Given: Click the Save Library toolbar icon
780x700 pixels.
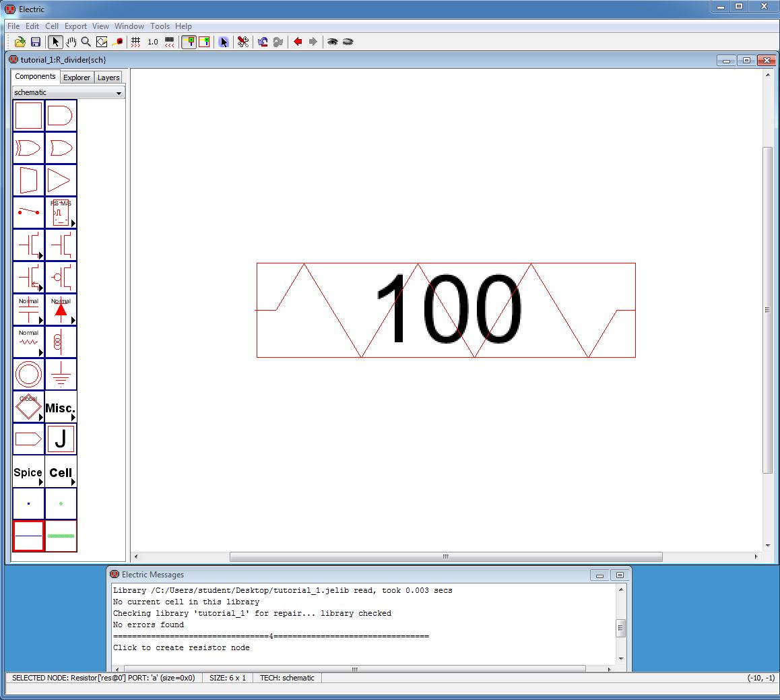Looking at the screenshot, I should click(36, 42).
